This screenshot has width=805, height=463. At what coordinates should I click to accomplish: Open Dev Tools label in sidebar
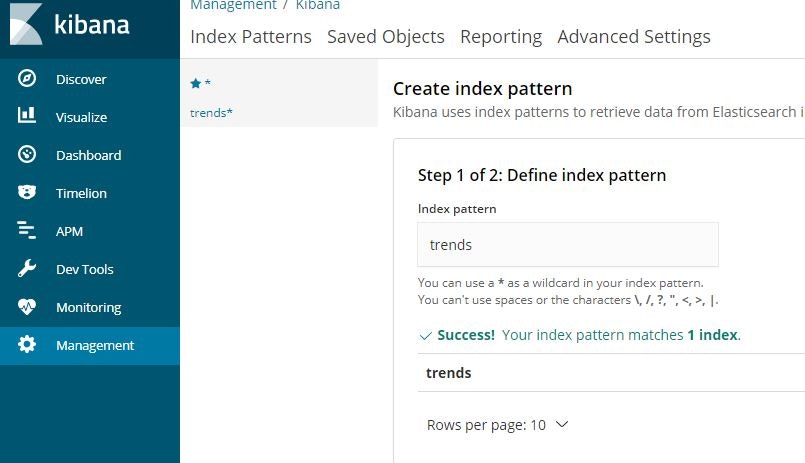tap(85, 269)
